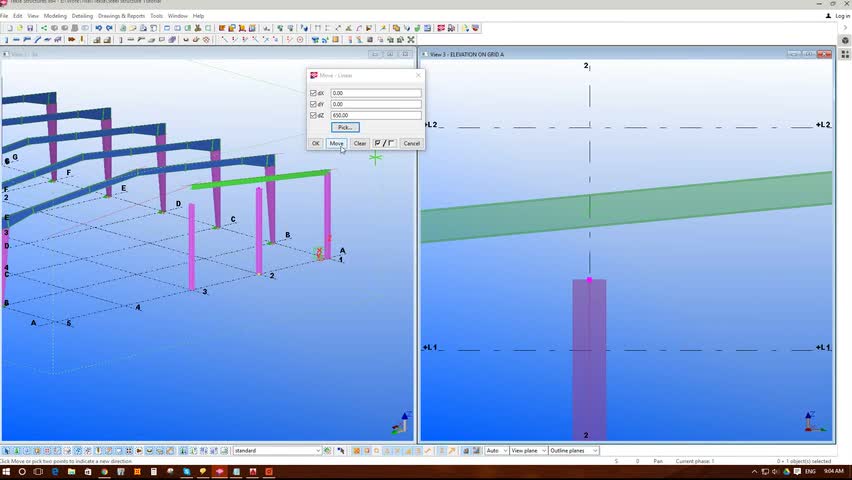Click the Pick... button
Image resolution: width=852 pixels, height=480 pixels.
click(344, 128)
